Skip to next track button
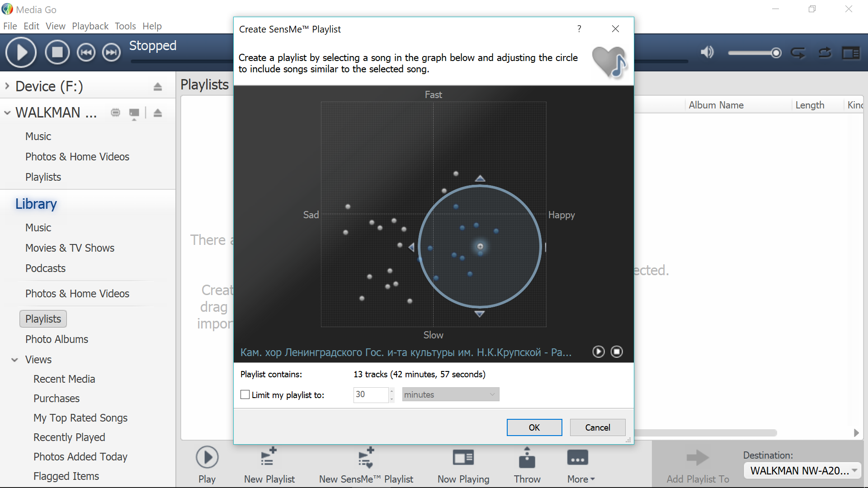Viewport: 868px width, 488px height. pos(111,52)
